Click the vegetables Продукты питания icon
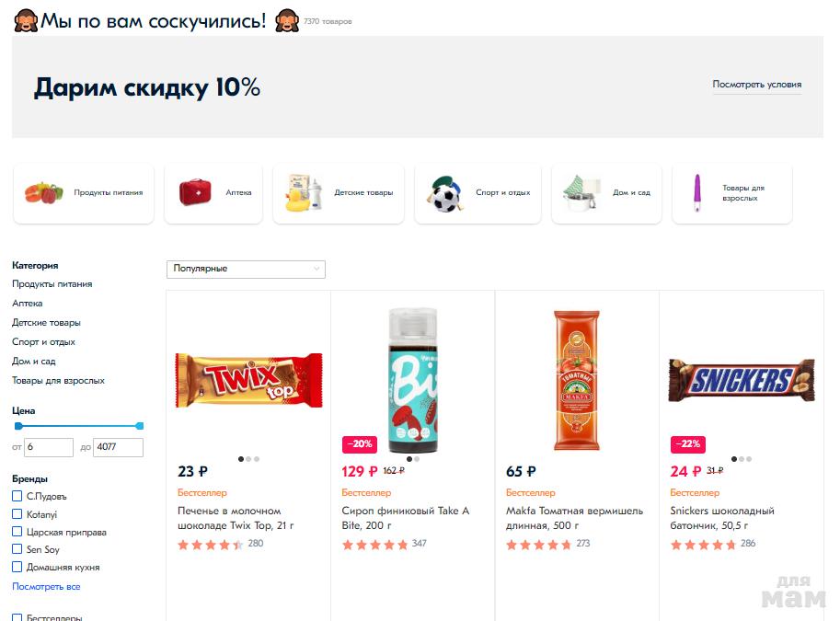840x621 pixels. pos(43,193)
